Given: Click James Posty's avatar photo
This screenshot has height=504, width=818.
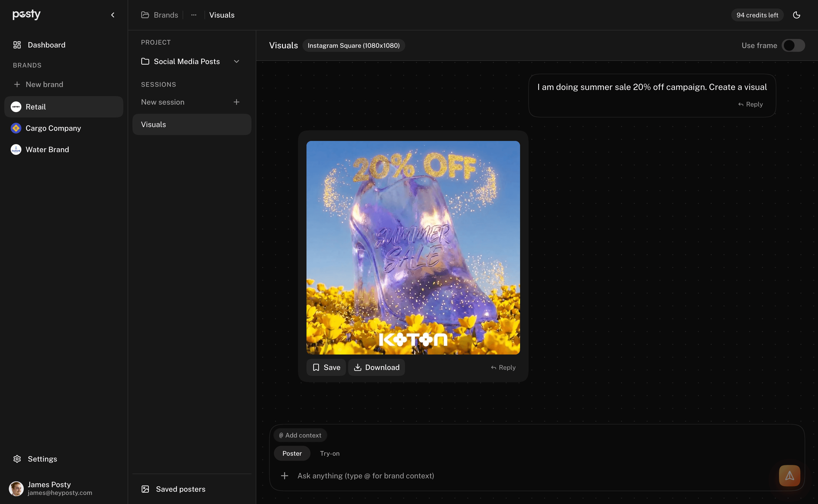Looking at the screenshot, I should [x=16, y=489].
